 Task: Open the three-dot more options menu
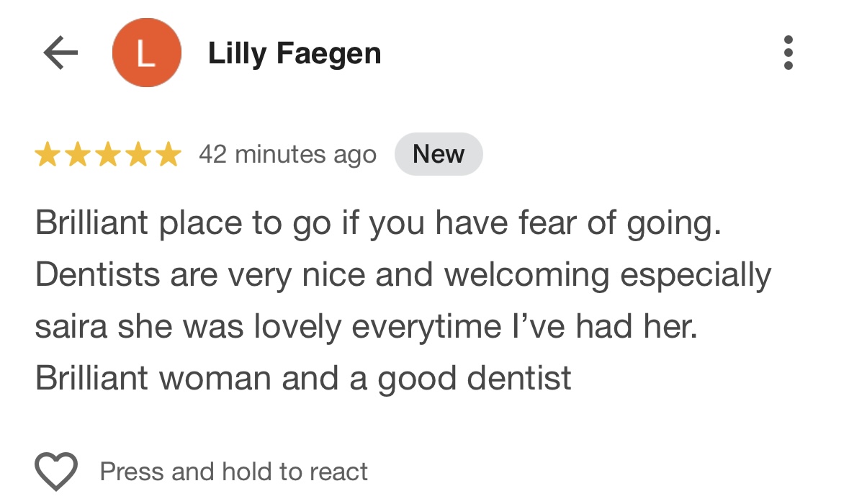click(789, 53)
